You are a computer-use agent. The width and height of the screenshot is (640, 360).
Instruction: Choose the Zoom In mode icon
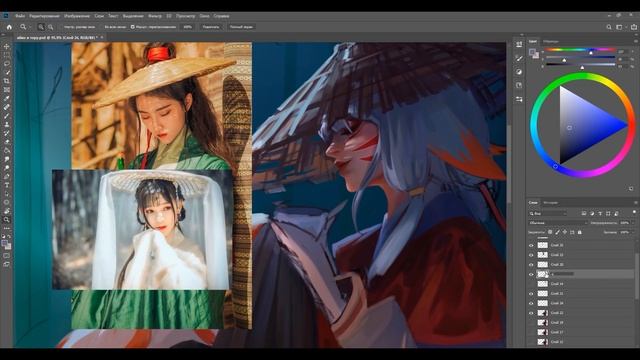(41, 27)
